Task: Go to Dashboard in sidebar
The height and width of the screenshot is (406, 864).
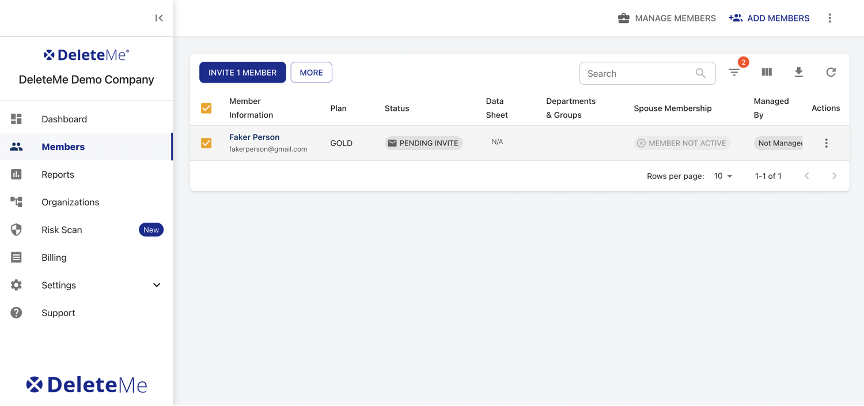Action: (64, 119)
